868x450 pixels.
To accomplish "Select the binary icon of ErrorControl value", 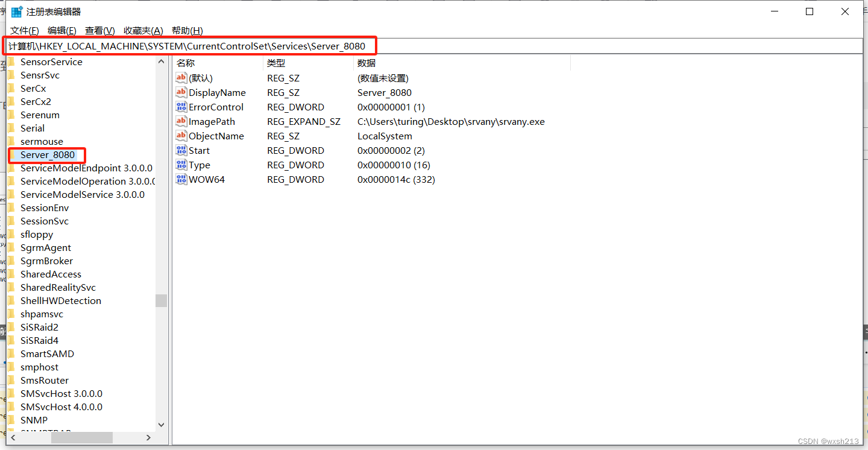I will tap(181, 107).
